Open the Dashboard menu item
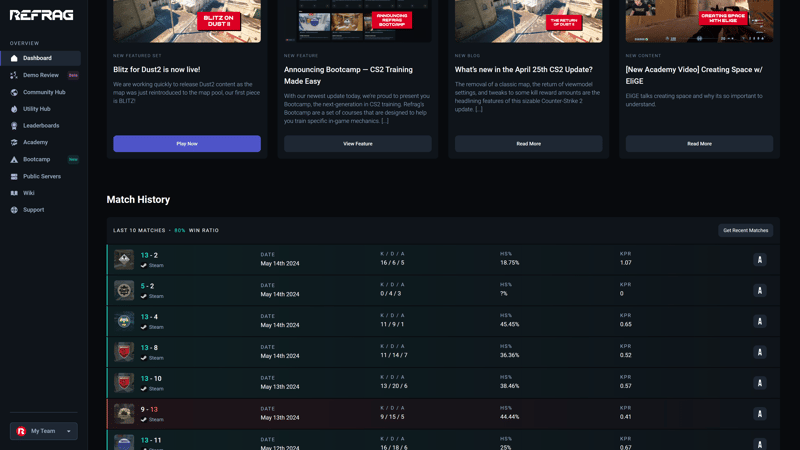 point(41,58)
